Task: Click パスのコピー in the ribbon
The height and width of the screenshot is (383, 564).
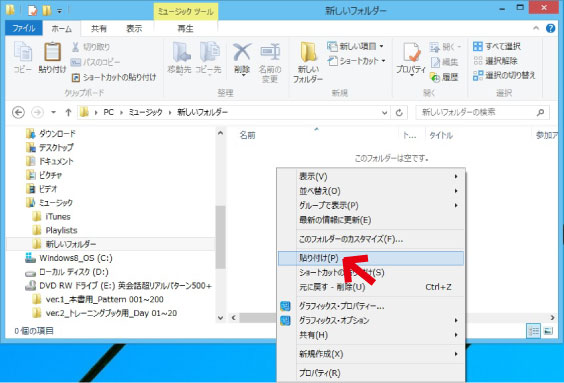Action: pyautogui.click(x=96, y=62)
